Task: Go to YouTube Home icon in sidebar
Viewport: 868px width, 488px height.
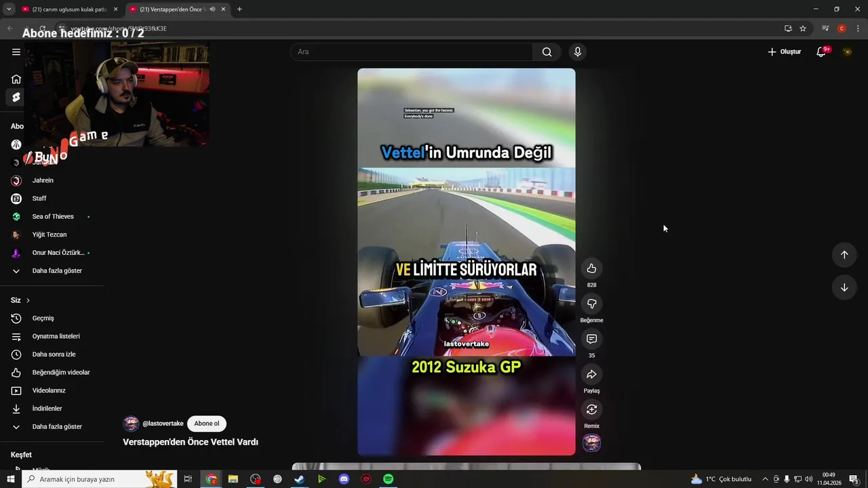Action: (16, 79)
